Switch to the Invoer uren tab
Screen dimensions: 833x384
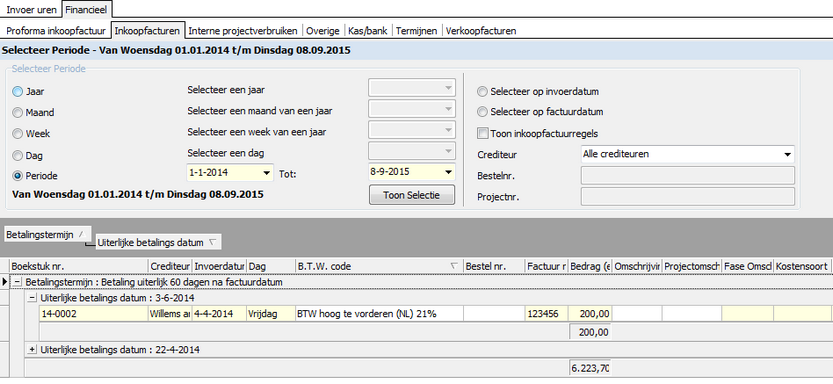coord(31,10)
